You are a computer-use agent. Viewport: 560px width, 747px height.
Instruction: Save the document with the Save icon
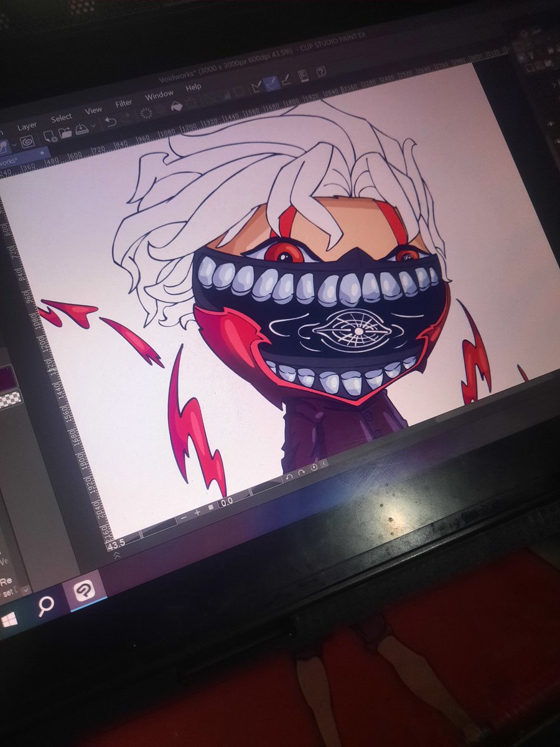[82, 129]
